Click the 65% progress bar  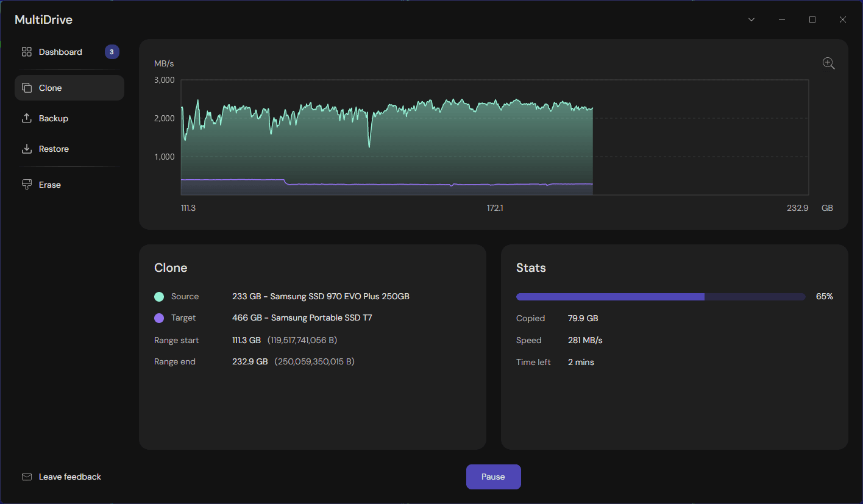click(660, 296)
